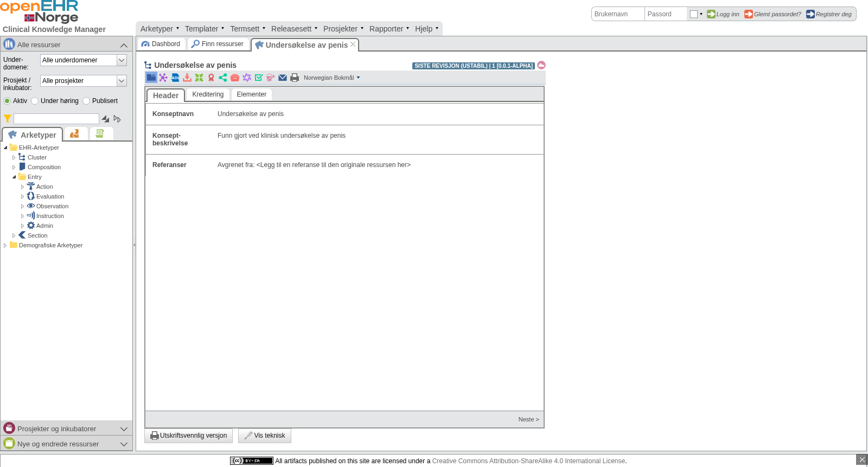Open the Rapporter menu
This screenshot has width=868, height=467.
pos(389,29)
